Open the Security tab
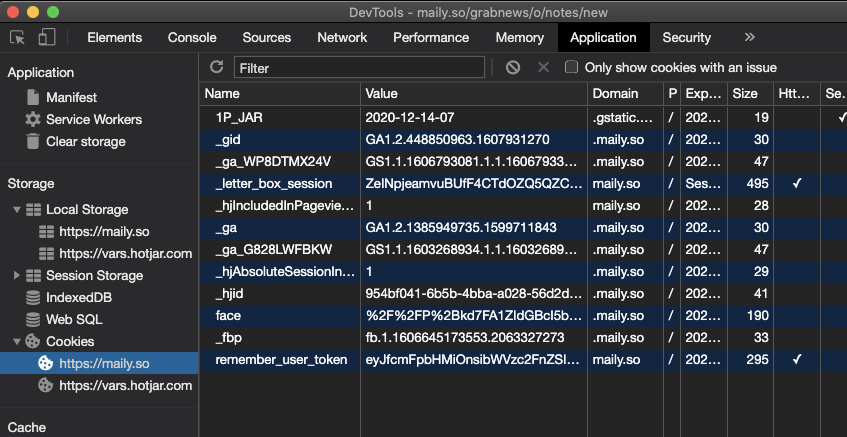 [687, 37]
